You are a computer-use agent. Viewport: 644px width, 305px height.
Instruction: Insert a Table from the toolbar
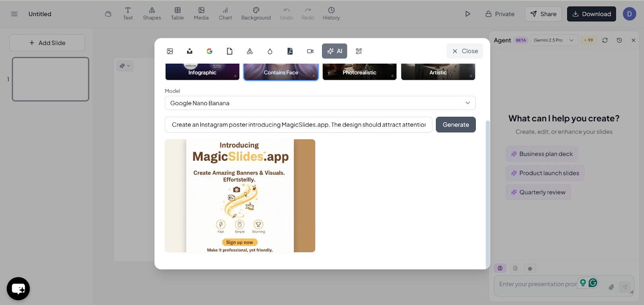pyautogui.click(x=178, y=14)
